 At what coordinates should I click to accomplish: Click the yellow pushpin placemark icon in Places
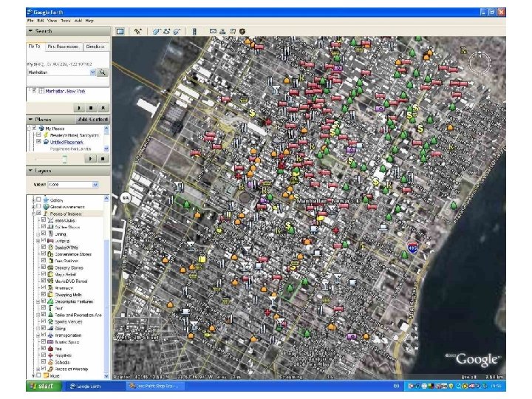point(46,135)
